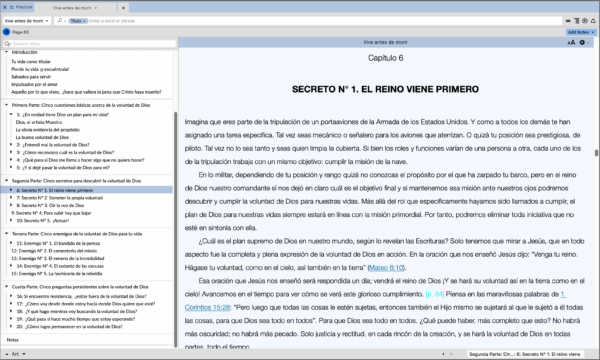600x360 pixels.
Task: Select the Practical workspace tab
Action: click(24, 7)
